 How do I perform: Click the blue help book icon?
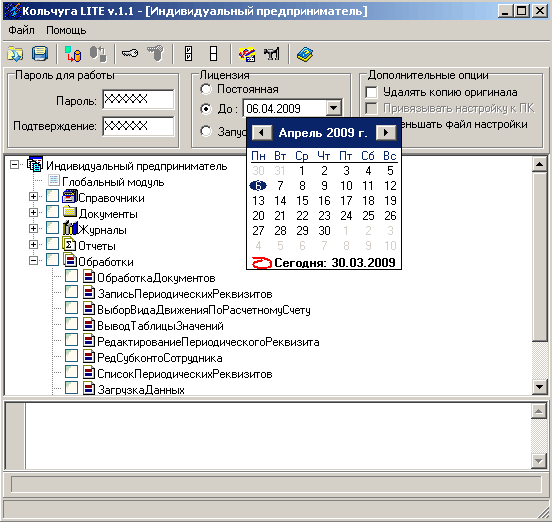pos(305,54)
